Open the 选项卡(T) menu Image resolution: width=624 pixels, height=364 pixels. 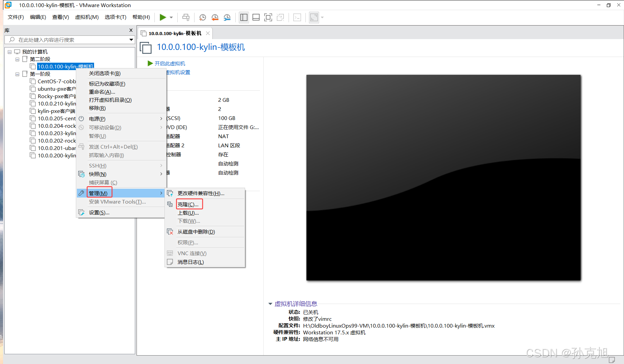[x=115, y=17]
